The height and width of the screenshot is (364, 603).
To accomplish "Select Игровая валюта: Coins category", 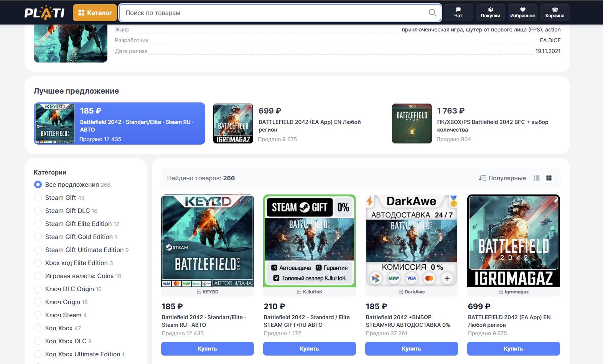I will (x=77, y=276).
